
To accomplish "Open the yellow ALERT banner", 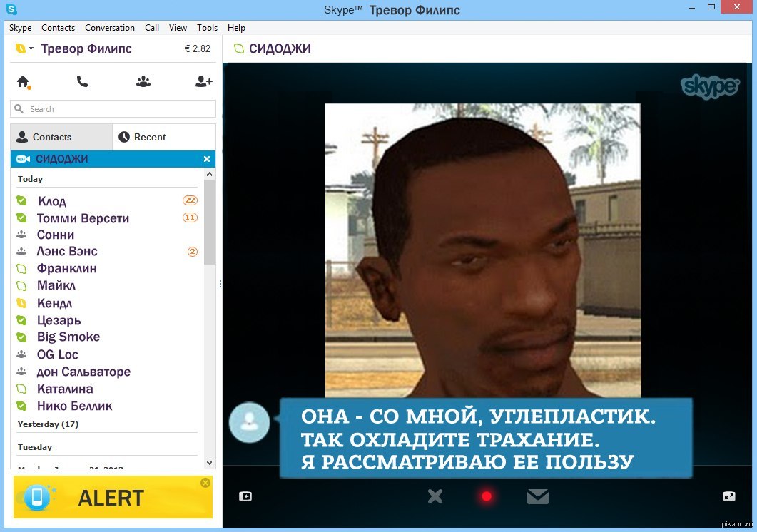I will 113,497.
